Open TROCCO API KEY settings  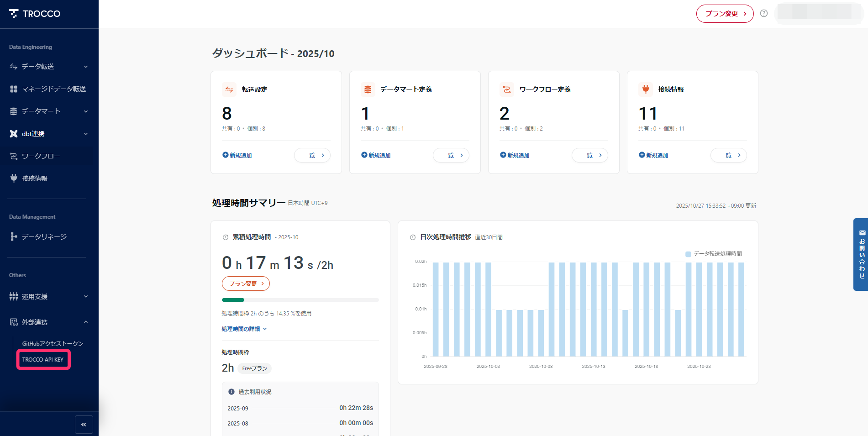point(43,359)
